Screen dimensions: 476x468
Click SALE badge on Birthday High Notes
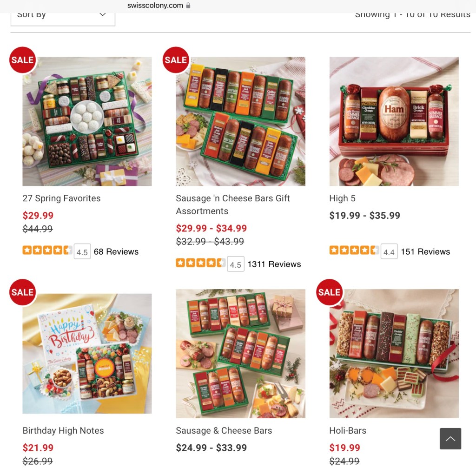pyautogui.click(x=23, y=292)
